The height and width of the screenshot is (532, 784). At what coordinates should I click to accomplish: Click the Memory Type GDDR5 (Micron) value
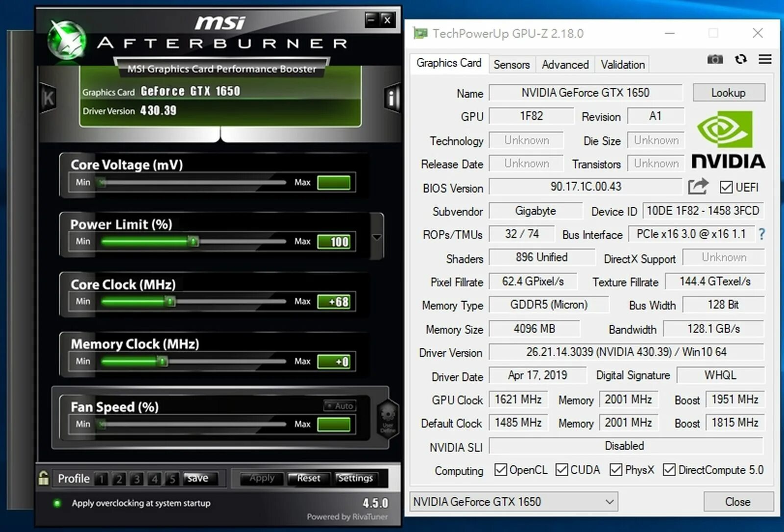click(549, 305)
